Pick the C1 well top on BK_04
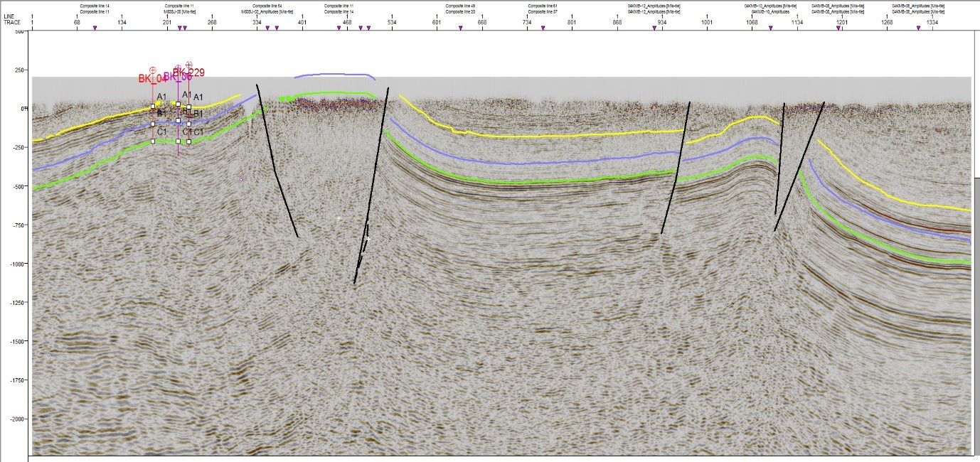The height and width of the screenshot is (462, 980). (152, 141)
